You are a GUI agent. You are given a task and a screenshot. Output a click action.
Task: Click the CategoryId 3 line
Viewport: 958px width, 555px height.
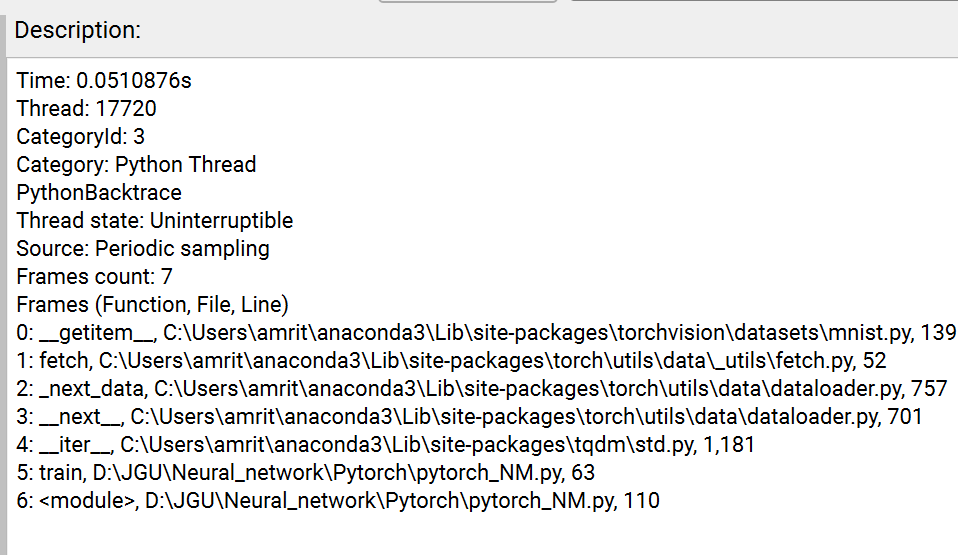(x=81, y=137)
